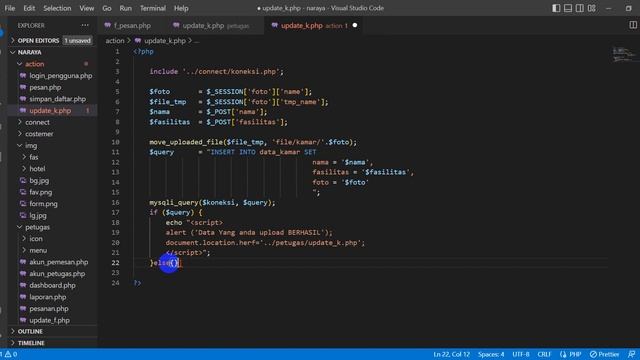Open fav.png image file
This screenshot has height=360, width=640.
point(40,192)
